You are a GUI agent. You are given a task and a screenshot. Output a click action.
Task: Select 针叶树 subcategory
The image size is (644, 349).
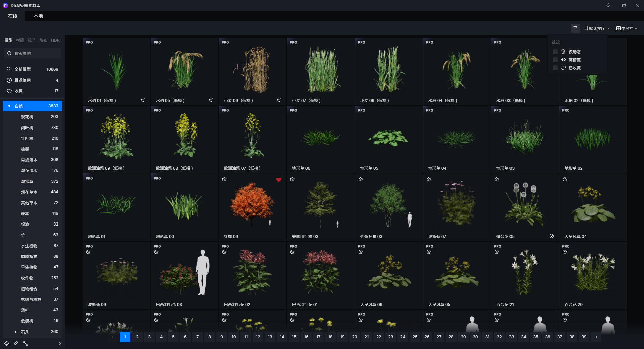pyautogui.click(x=33, y=138)
